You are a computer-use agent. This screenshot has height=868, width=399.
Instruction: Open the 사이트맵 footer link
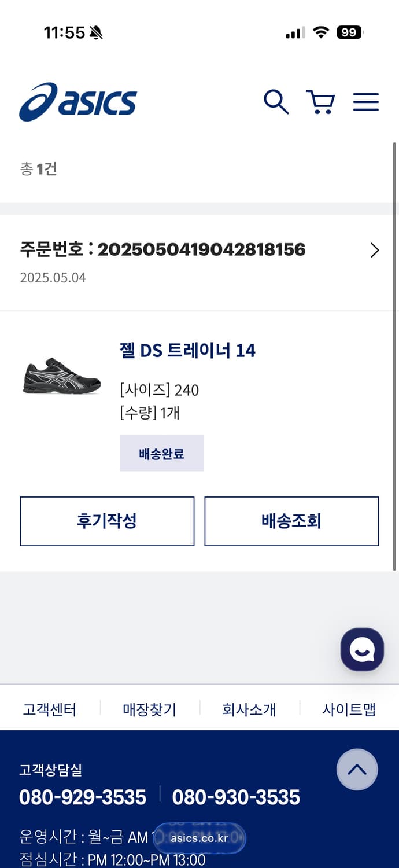[x=348, y=709]
